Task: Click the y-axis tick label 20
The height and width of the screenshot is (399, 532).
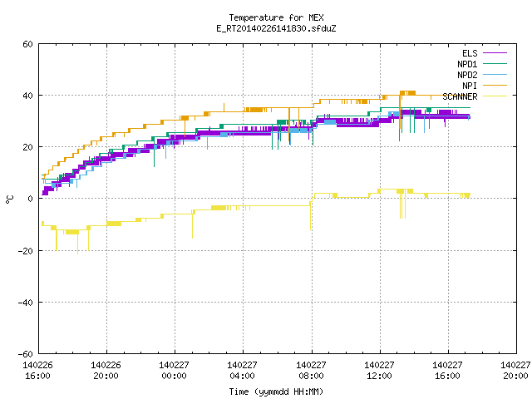Action: click(x=27, y=147)
